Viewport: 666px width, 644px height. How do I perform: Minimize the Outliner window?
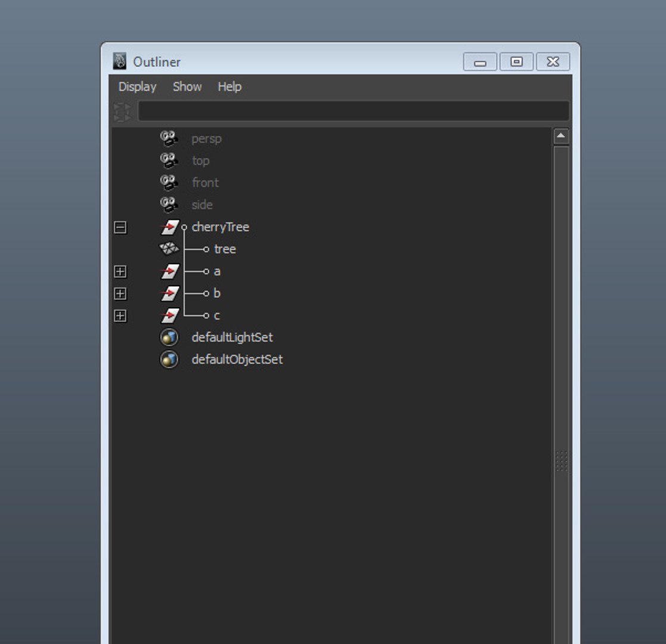480,62
